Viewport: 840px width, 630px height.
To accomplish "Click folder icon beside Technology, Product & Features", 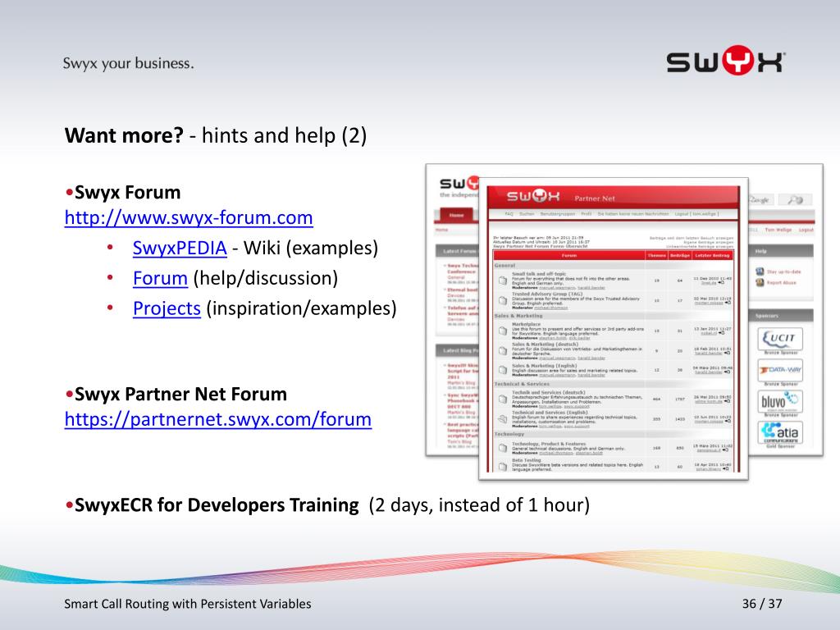I will [503, 448].
